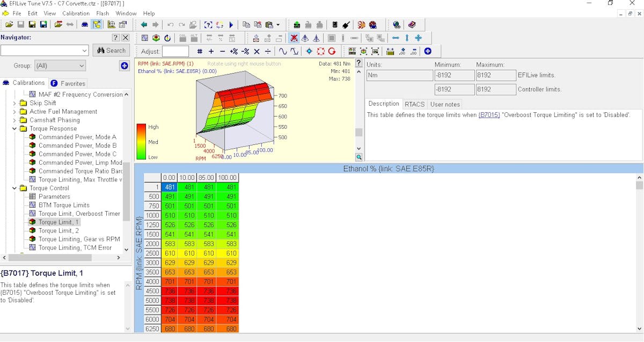644x342 pixels.
Task: Toggle the highlighted navigator tree toolbar button
Action: pyautogui.click(x=97, y=25)
